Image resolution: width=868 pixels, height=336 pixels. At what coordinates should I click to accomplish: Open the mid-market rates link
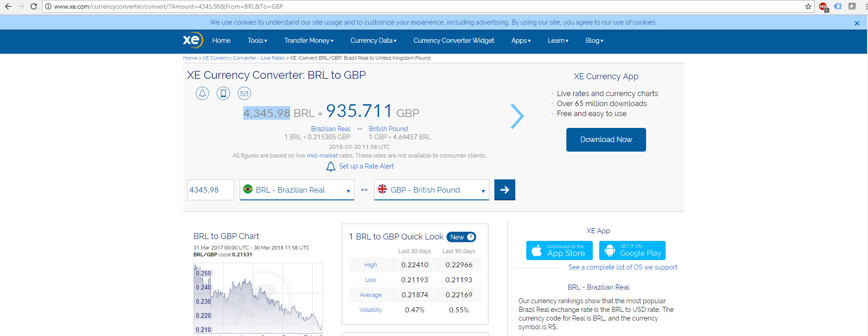322,156
